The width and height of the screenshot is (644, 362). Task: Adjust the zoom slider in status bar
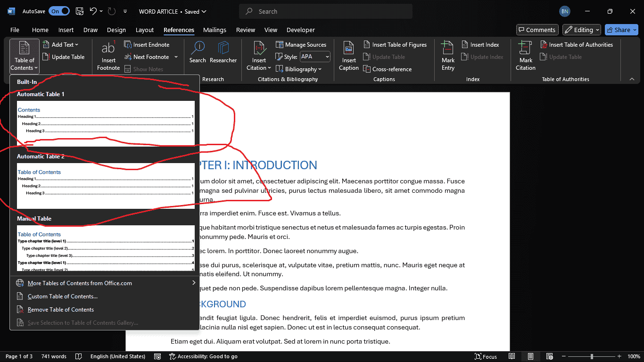[592, 356]
